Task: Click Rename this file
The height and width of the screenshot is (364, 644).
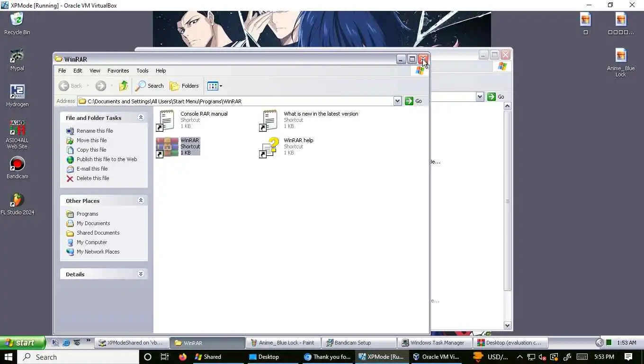Action: coord(95,131)
